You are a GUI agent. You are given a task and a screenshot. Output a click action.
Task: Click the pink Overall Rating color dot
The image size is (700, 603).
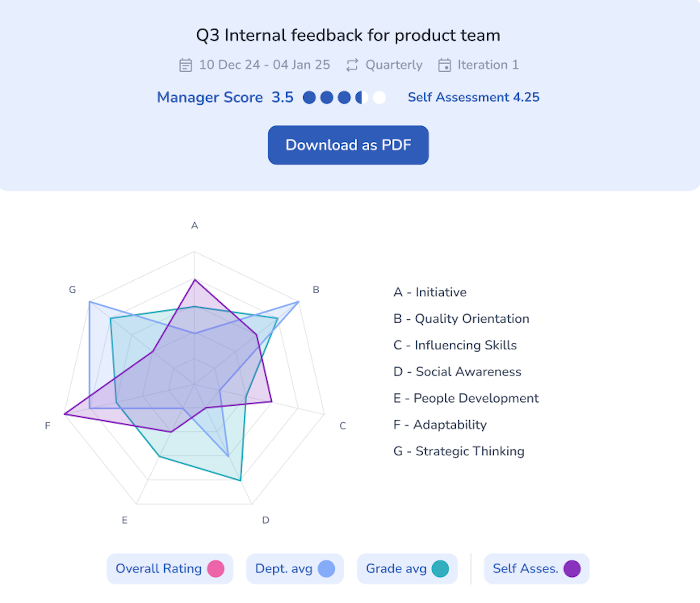[x=215, y=569]
